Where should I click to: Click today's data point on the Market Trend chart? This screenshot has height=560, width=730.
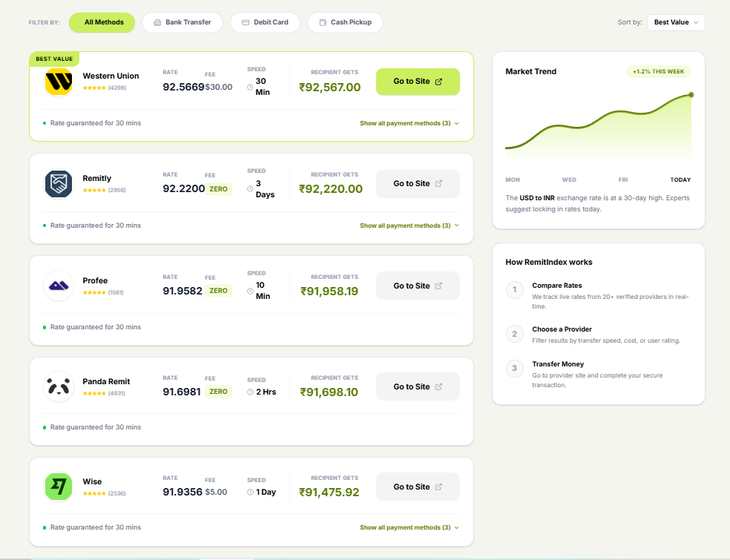[x=691, y=94]
